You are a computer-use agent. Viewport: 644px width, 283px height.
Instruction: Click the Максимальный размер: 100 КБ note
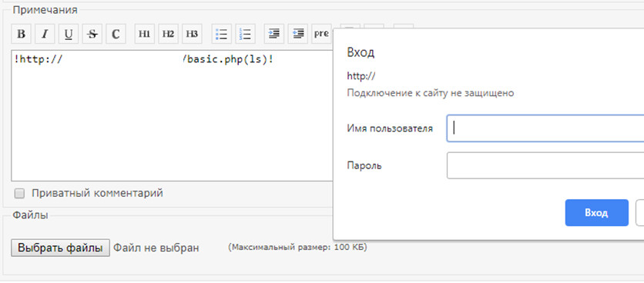(x=297, y=248)
